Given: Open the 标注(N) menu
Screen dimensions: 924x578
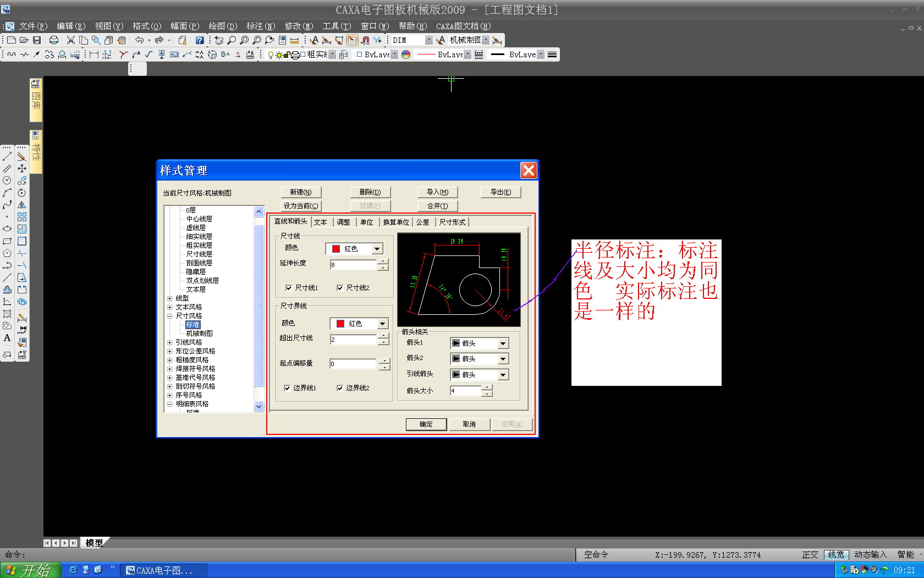Looking at the screenshot, I should tap(260, 26).
